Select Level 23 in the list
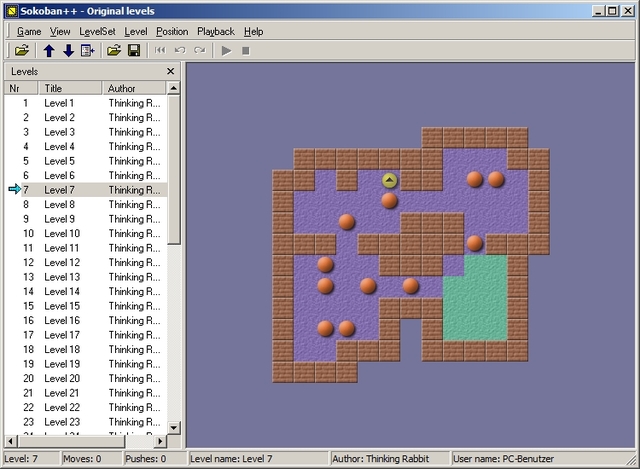The height and width of the screenshot is (469, 640). pyautogui.click(x=86, y=422)
